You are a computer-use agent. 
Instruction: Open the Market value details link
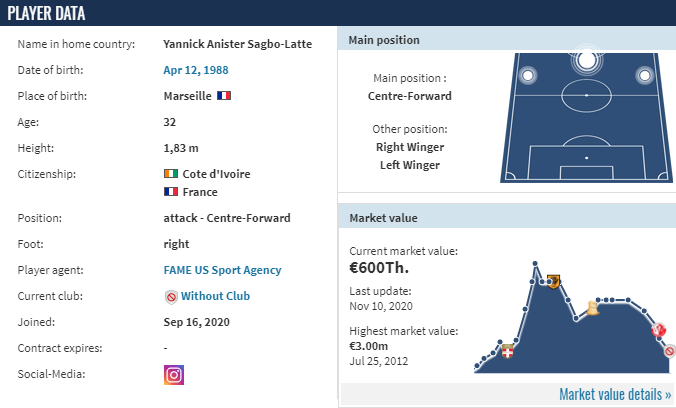pyautogui.click(x=615, y=394)
